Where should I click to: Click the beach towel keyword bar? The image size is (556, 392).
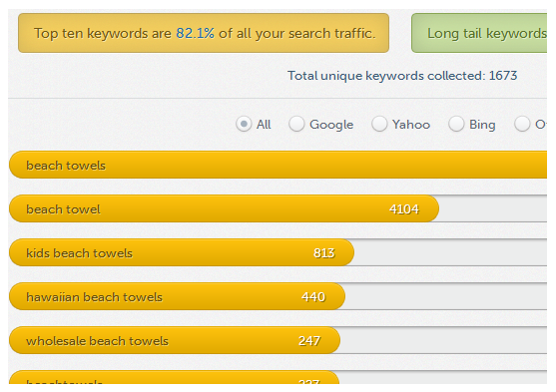point(225,208)
